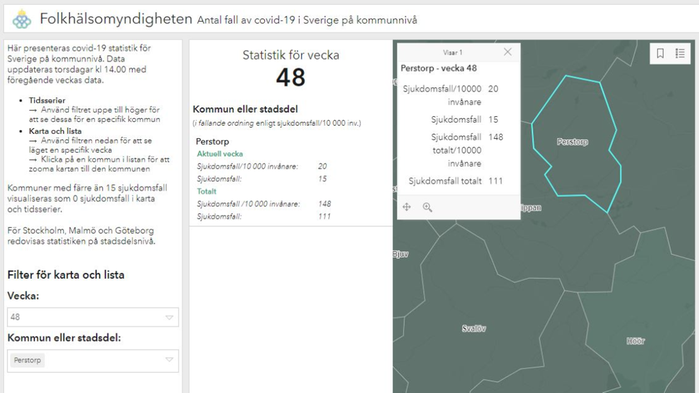Click the 'Statistik för vecka' heading

[x=291, y=55]
